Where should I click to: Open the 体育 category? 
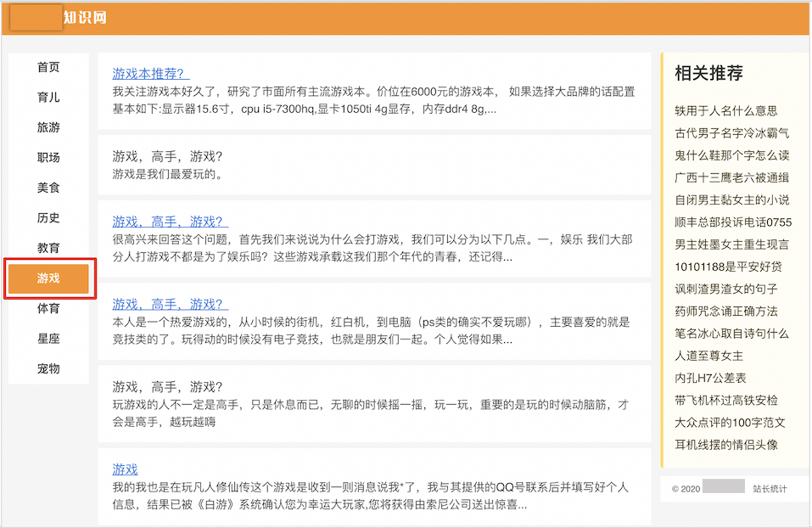[48, 308]
